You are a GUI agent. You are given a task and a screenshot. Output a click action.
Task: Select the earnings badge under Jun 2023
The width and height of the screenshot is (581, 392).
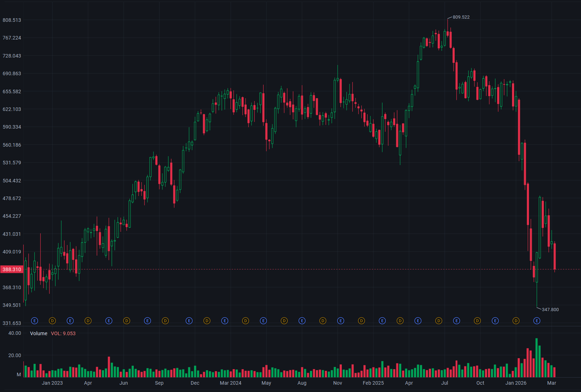pos(109,321)
